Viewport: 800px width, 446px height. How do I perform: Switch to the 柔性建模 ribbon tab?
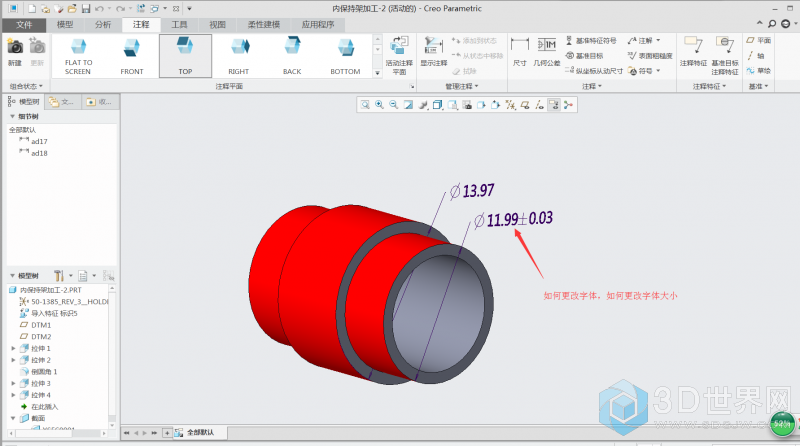point(264,24)
